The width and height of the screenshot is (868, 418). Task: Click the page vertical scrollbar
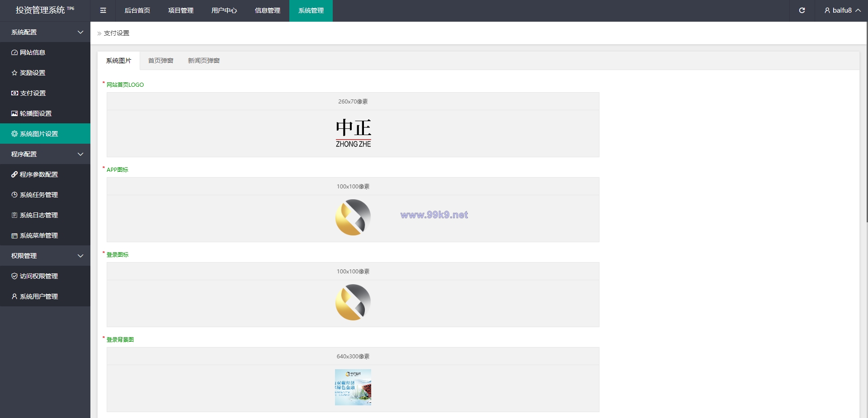click(x=867, y=122)
